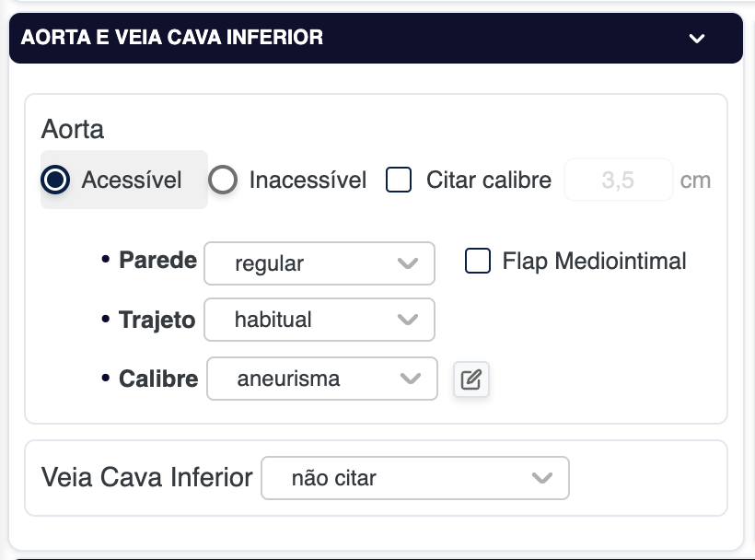Choose the Inacessível radio option
Image resolution: width=755 pixels, height=560 pixels.
point(223,180)
